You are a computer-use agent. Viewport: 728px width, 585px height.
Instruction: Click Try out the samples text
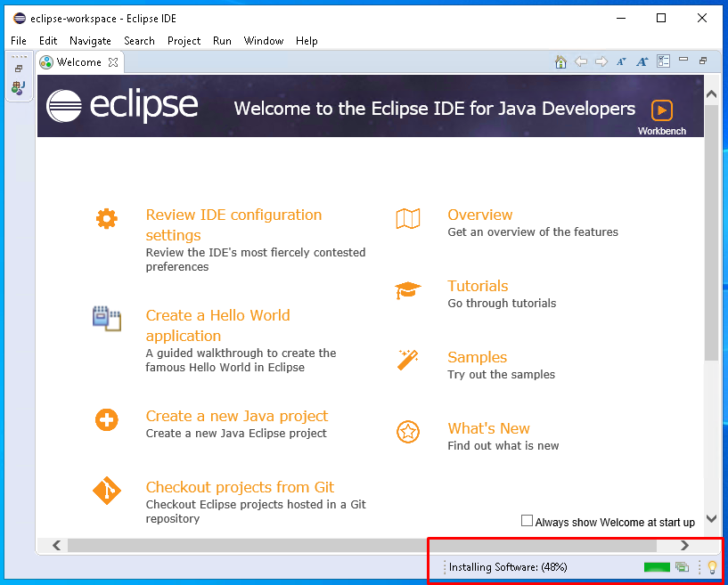[501, 374]
